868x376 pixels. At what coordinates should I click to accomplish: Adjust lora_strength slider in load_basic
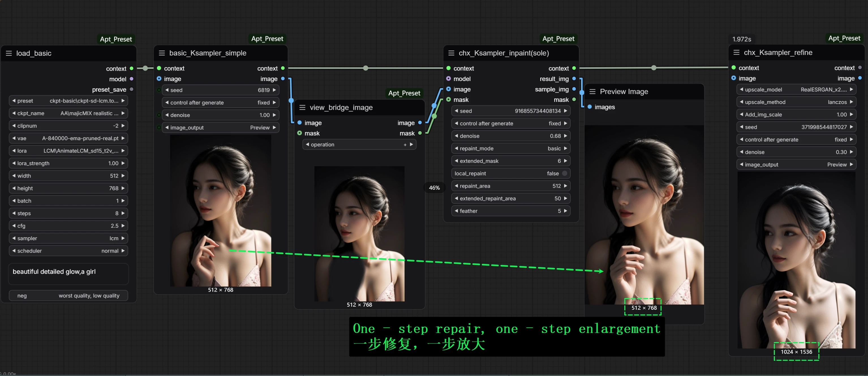68,163
